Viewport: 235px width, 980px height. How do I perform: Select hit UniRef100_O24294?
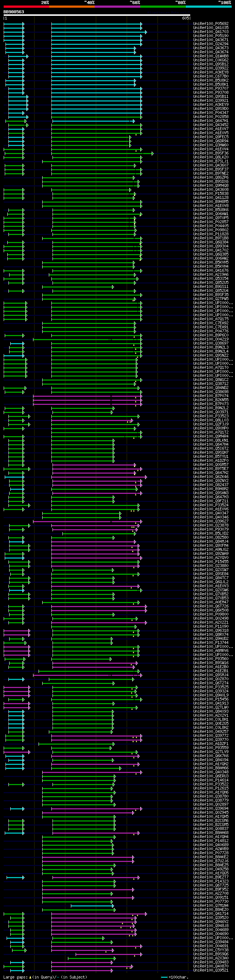coord(211,44)
